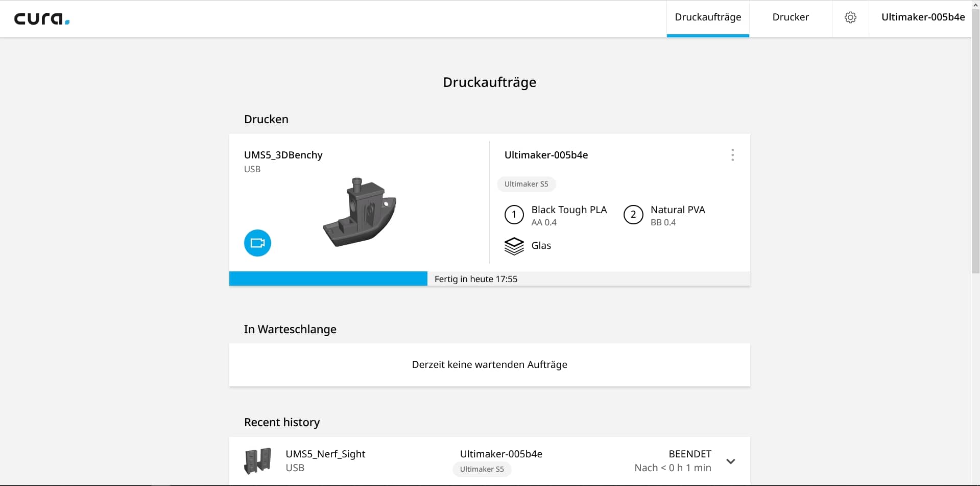Click the UMS5_Nerf_Sight thumbnail
This screenshot has width=980, height=486.
pos(258,461)
